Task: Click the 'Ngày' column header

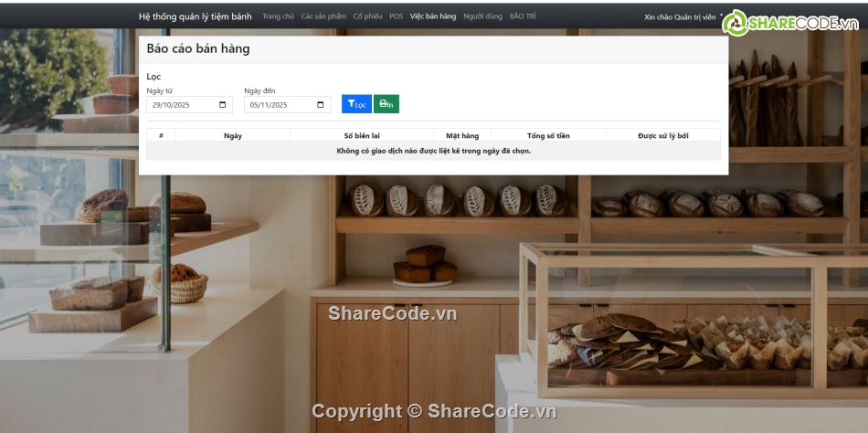Action: [x=232, y=135]
